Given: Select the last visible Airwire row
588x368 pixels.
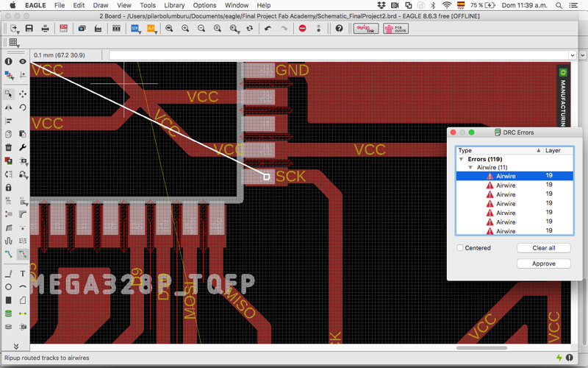Looking at the screenshot, I should (x=514, y=231).
